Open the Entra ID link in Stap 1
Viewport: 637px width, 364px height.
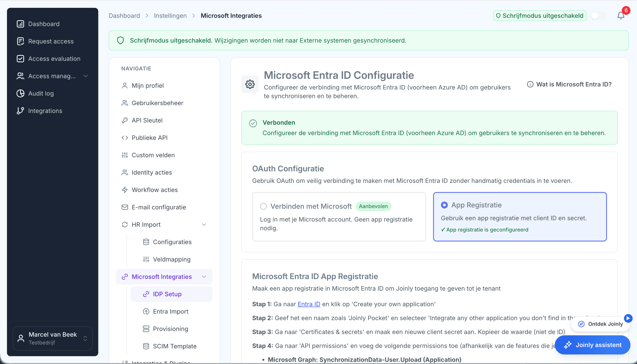pyautogui.click(x=309, y=304)
